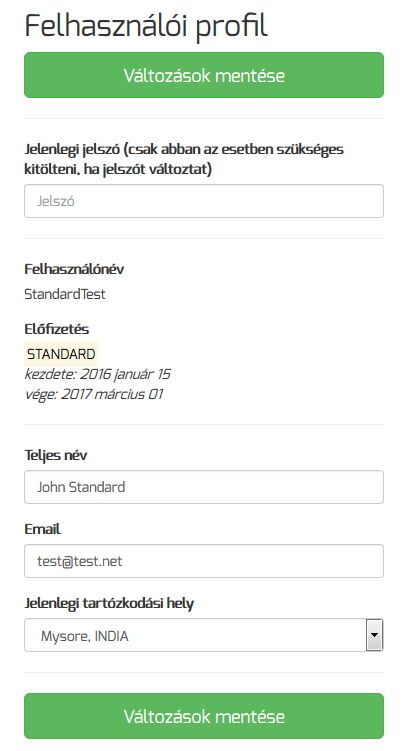
Task: Click the Felhasználói profil heading
Action: tap(146, 26)
